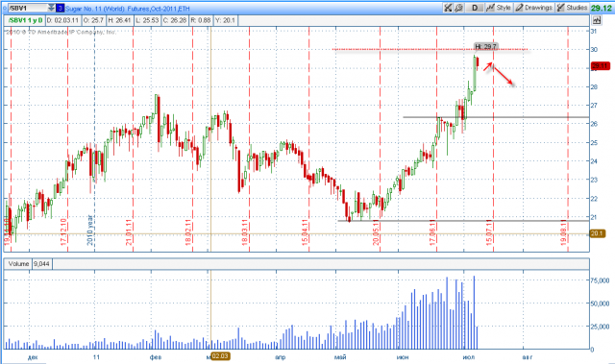
Task: Click the H: 29.7 high price bubble
Action: (x=486, y=47)
